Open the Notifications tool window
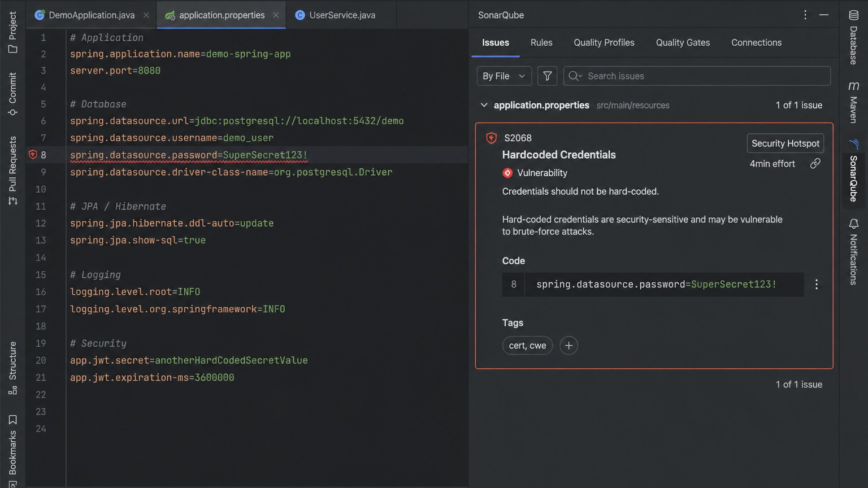 click(x=853, y=252)
